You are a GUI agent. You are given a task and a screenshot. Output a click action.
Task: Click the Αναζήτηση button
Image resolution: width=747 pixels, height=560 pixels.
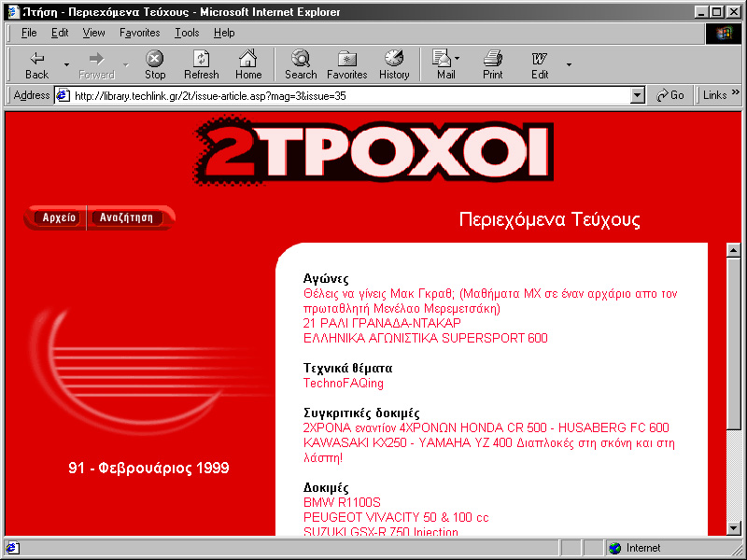click(x=126, y=217)
